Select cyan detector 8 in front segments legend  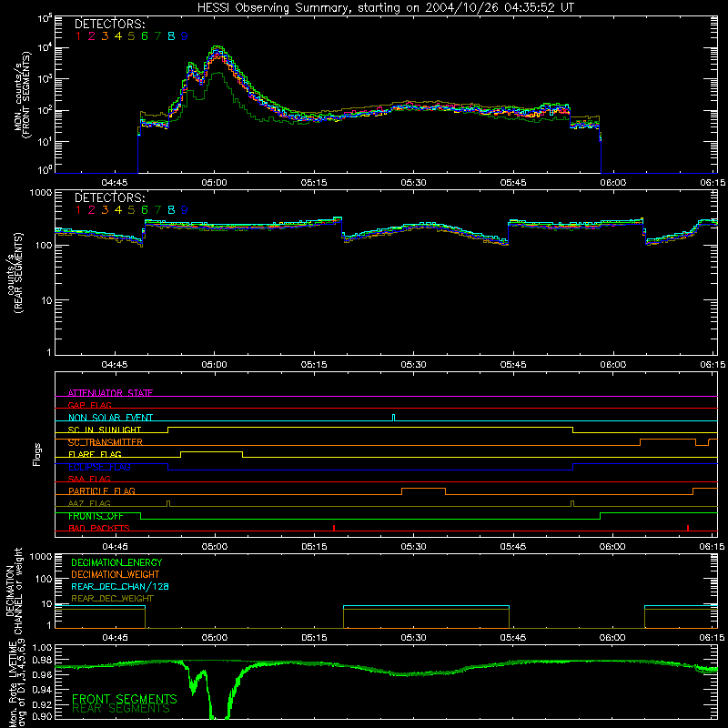(x=171, y=35)
